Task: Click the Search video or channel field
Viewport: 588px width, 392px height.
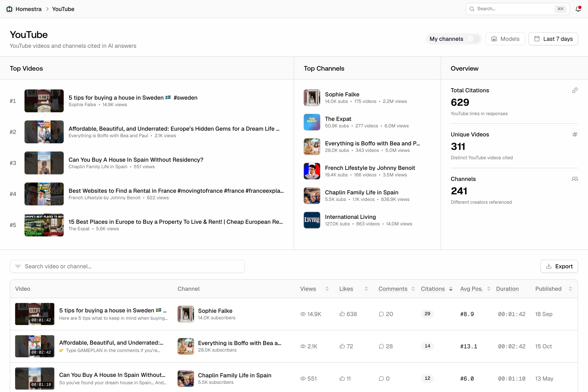Action: coord(127,266)
